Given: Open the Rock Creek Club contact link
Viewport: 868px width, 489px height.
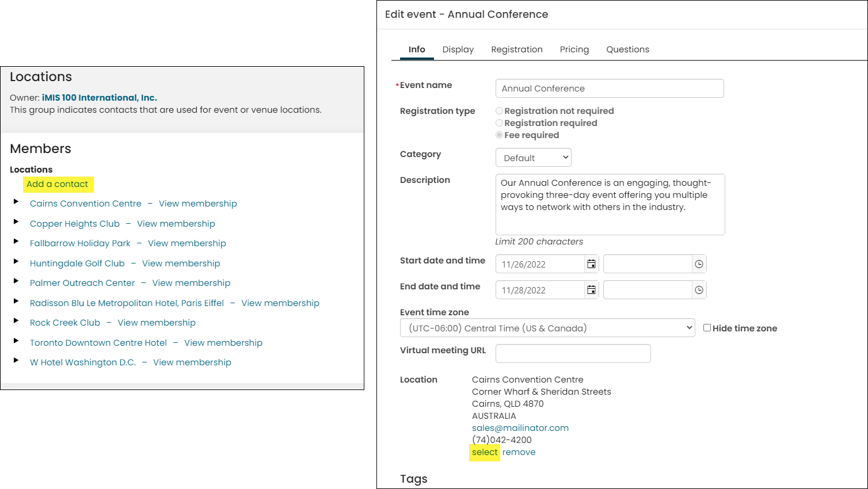Looking at the screenshot, I should pyautogui.click(x=65, y=323).
